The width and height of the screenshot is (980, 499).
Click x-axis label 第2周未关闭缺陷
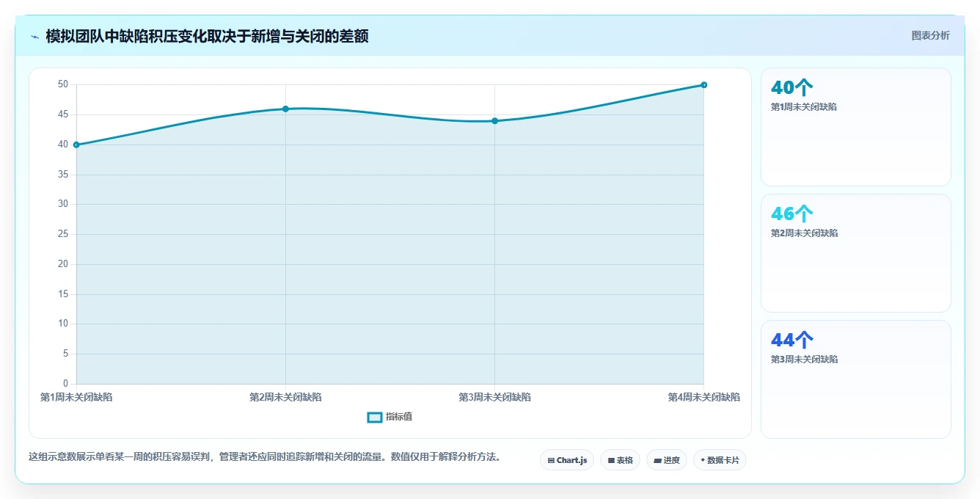point(285,397)
